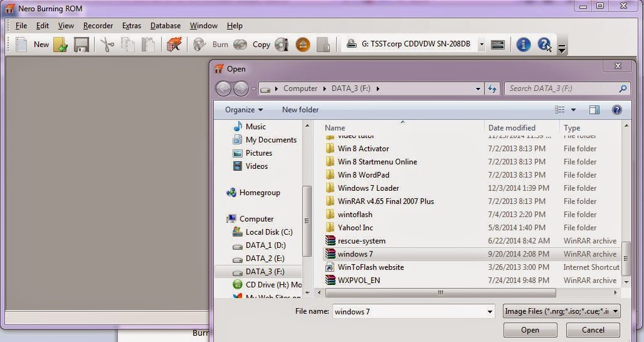644x342 pixels.
Task: Click the Burn disc icon
Action: [199, 45]
